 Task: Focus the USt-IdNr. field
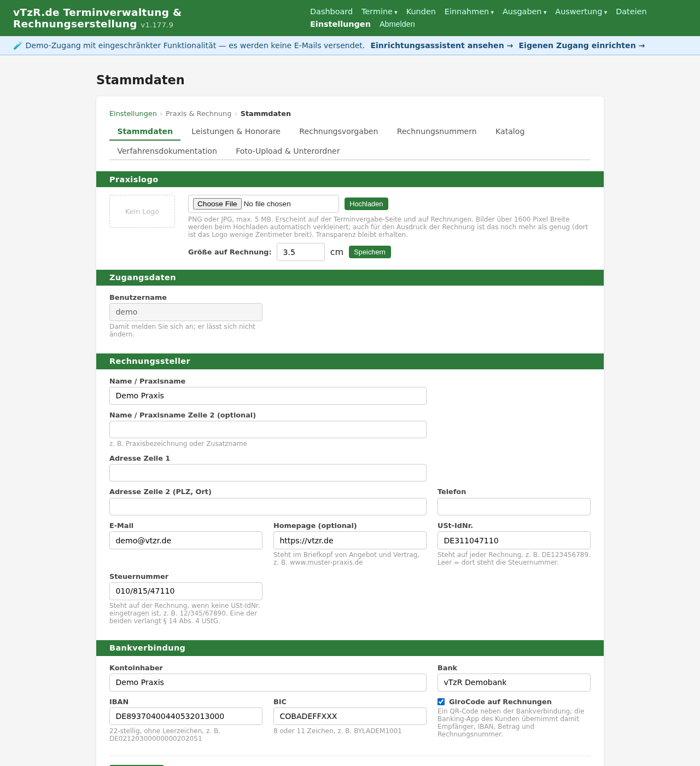coord(514,541)
